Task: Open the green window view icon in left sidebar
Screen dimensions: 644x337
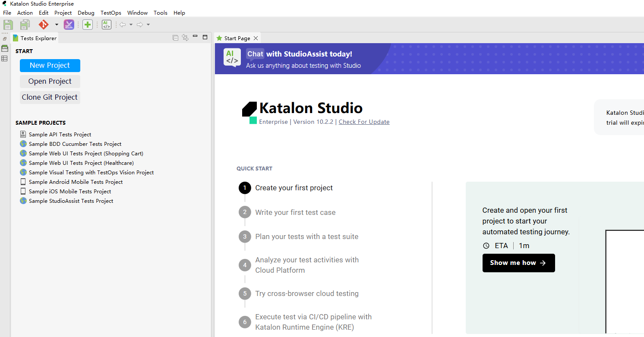Action: tap(5, 48)
